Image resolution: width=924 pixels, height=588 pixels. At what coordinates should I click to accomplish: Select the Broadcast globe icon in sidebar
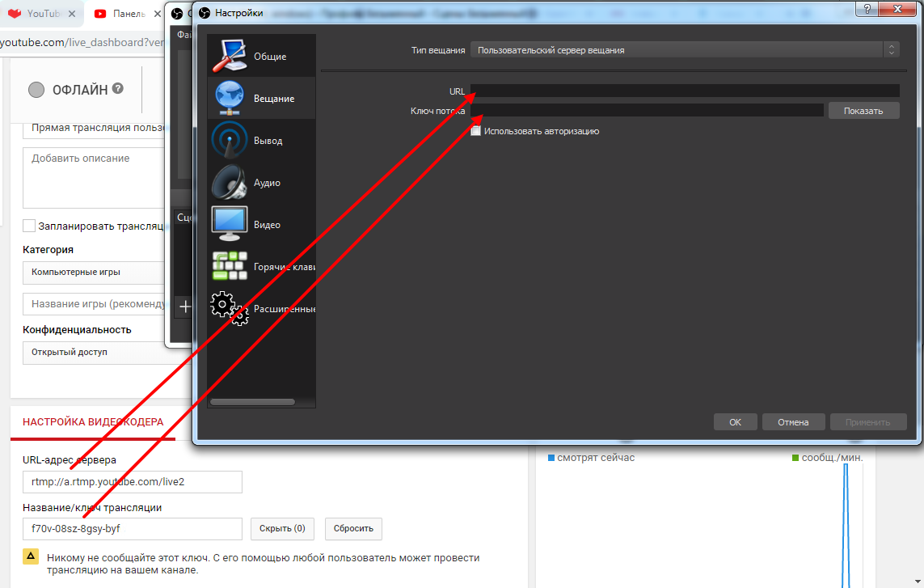click(x=229, y=99)
